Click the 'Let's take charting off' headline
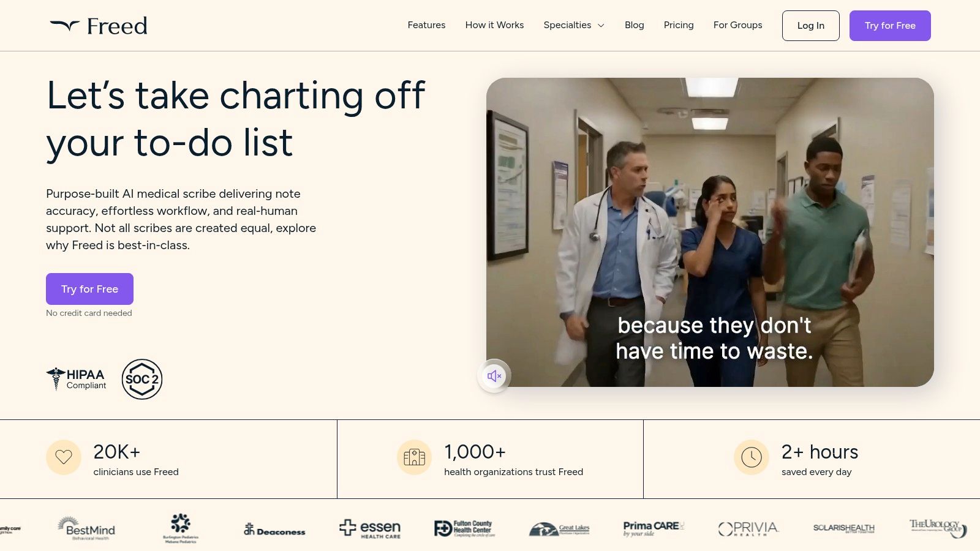Screen dimensions: 980x551 tap(236, 119)
